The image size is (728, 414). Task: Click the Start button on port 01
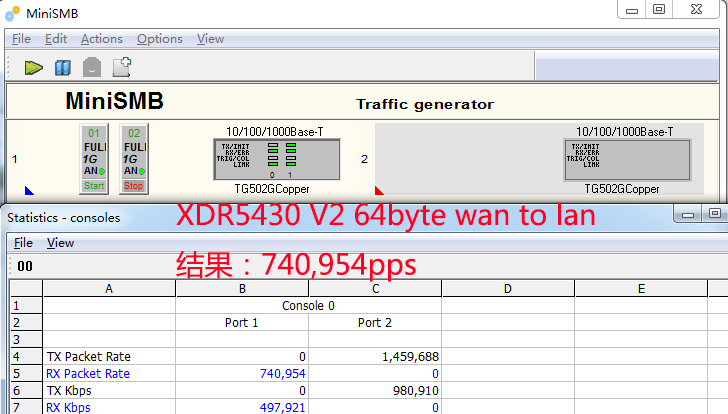94,186
